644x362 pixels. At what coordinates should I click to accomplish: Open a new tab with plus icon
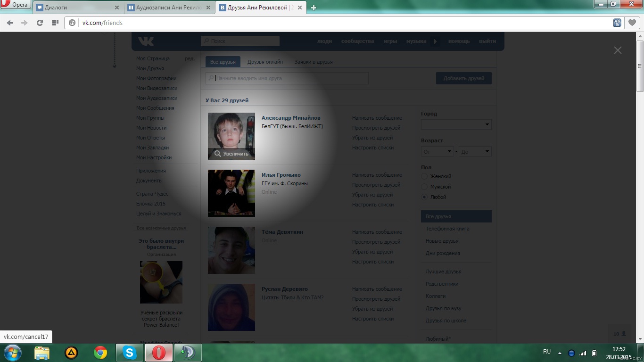click(x=314, y=8)
